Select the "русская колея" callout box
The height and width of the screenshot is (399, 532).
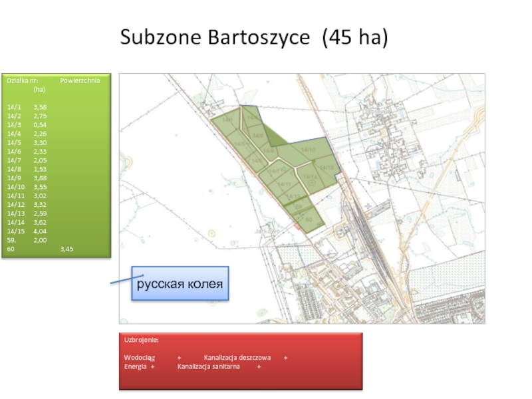(x=180, y=284)
